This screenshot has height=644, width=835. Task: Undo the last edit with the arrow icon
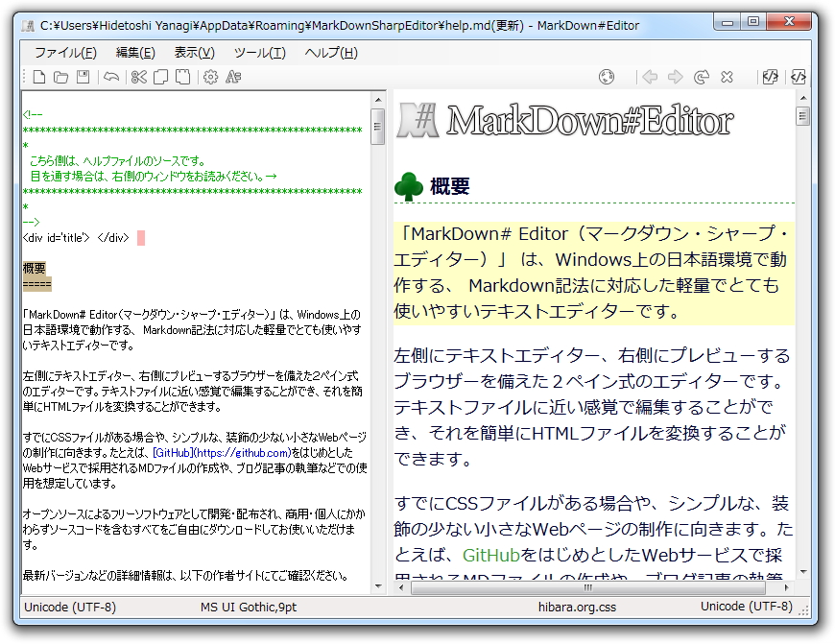(x=112, y=77)
